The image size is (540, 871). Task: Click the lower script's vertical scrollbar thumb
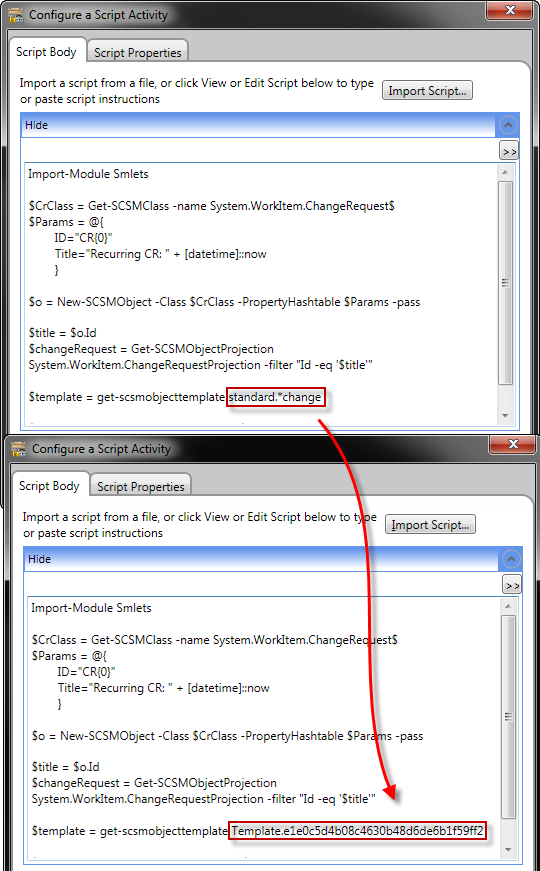(508, 717)
